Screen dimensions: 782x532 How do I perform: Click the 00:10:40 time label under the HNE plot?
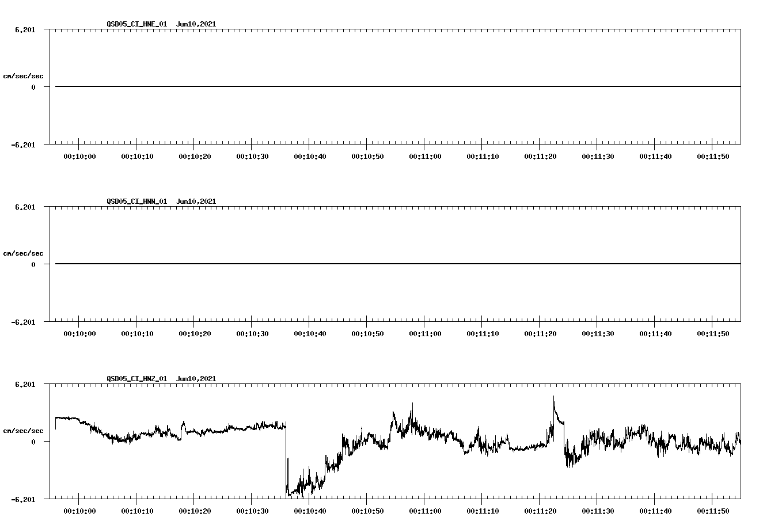310,156
